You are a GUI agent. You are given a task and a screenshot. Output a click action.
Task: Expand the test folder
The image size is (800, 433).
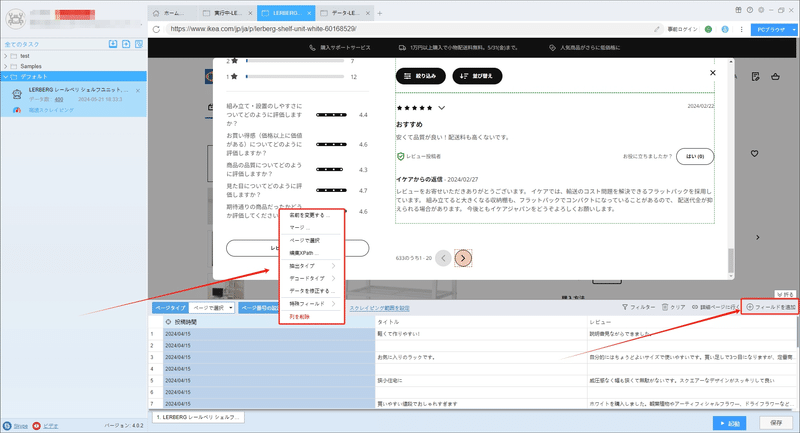tap(6, 56)
